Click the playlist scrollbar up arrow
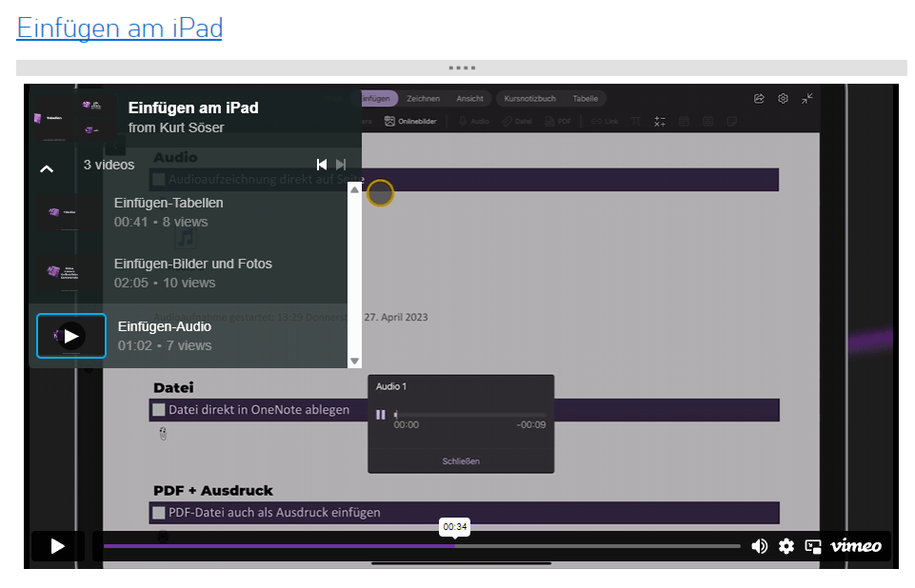This screenshot has width=915, height=588. (354, 189)
